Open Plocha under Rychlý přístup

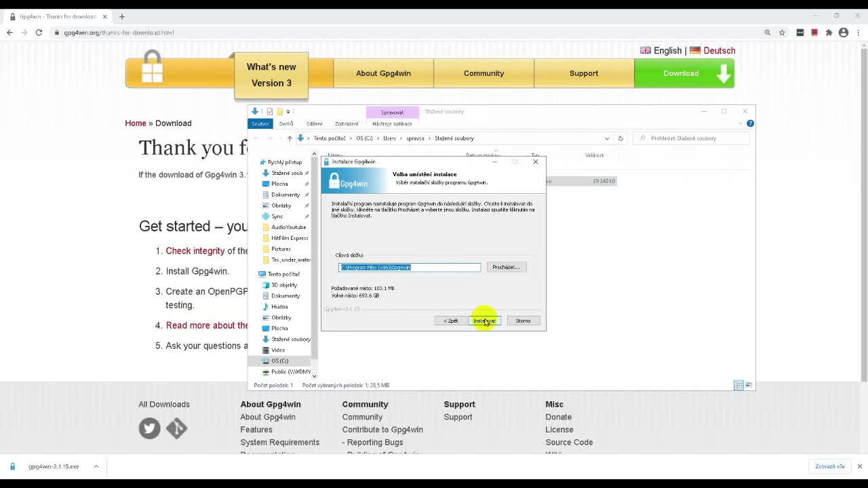(279, 184)
